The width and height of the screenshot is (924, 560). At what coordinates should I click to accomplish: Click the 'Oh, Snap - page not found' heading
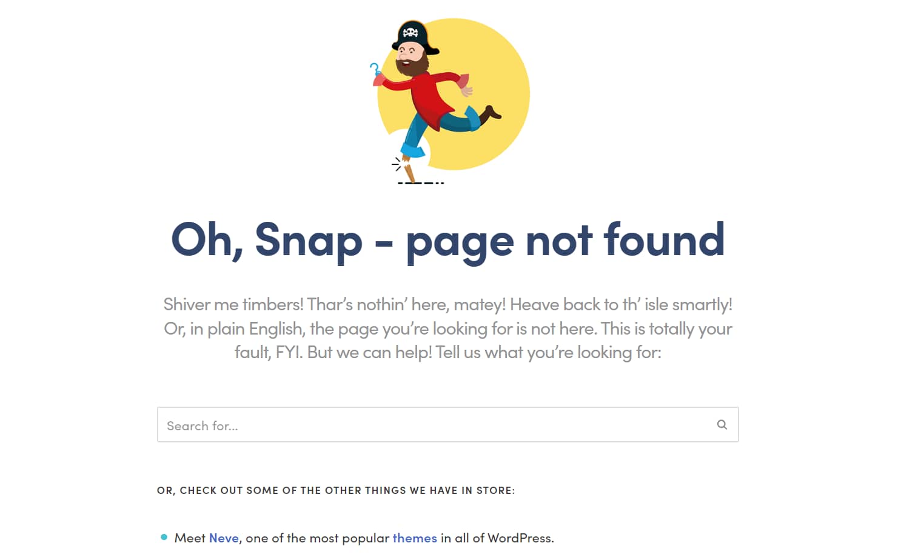(x=447, y=240)
